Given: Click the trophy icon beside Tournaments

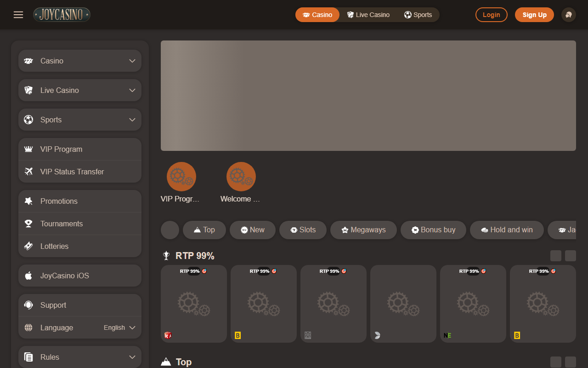Looking at the screenshot, I should tap(28, 224).
